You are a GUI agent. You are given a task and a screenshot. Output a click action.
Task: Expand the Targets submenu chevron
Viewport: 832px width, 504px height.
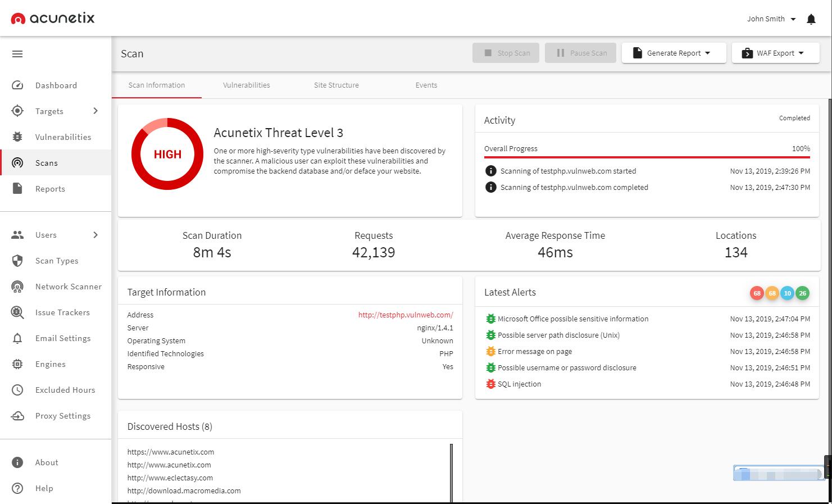[x=96, y=111]
